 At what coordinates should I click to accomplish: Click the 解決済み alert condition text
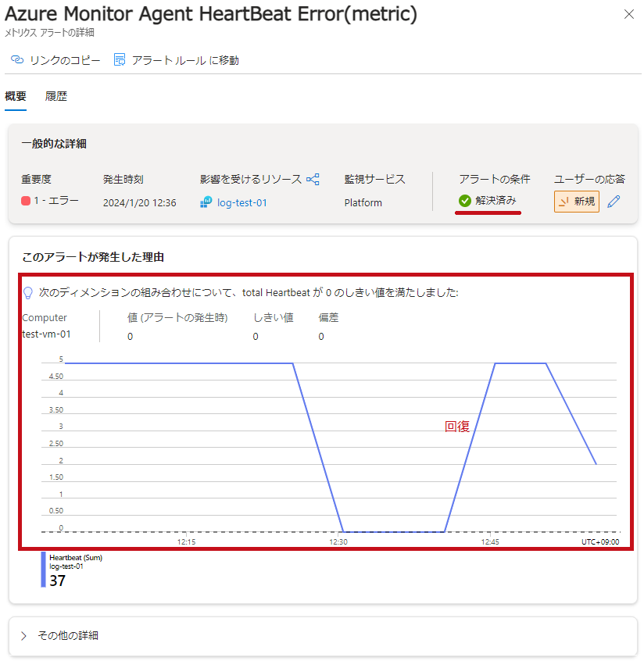496,201
